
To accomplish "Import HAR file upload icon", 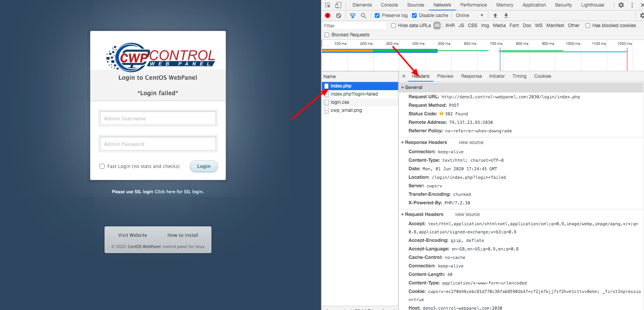I will pyautogui.click(x=495, y=15).
